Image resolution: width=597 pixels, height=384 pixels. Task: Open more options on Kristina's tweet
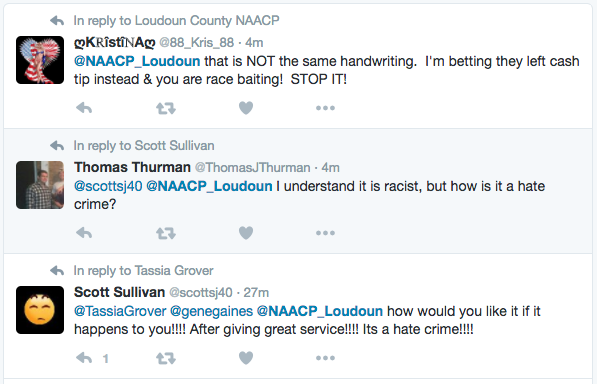[325, 108]
